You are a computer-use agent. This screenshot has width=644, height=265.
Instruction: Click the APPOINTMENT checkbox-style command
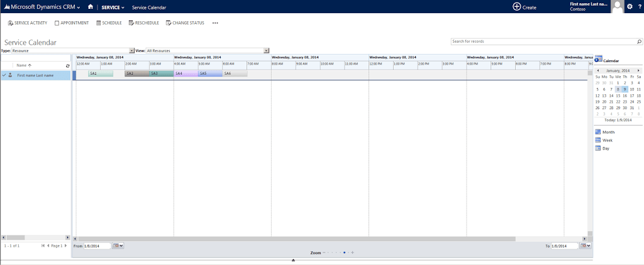72,23
